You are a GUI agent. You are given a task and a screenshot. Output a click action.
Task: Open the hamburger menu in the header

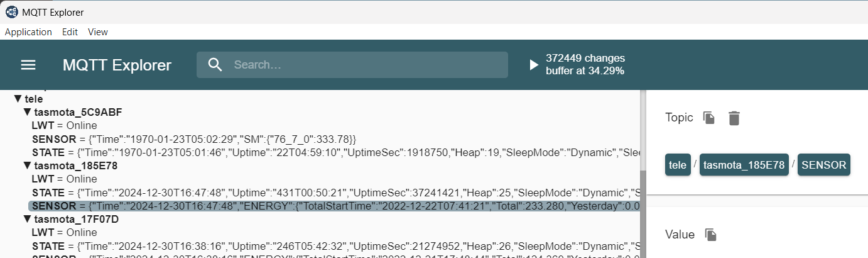tap(28, 65)
